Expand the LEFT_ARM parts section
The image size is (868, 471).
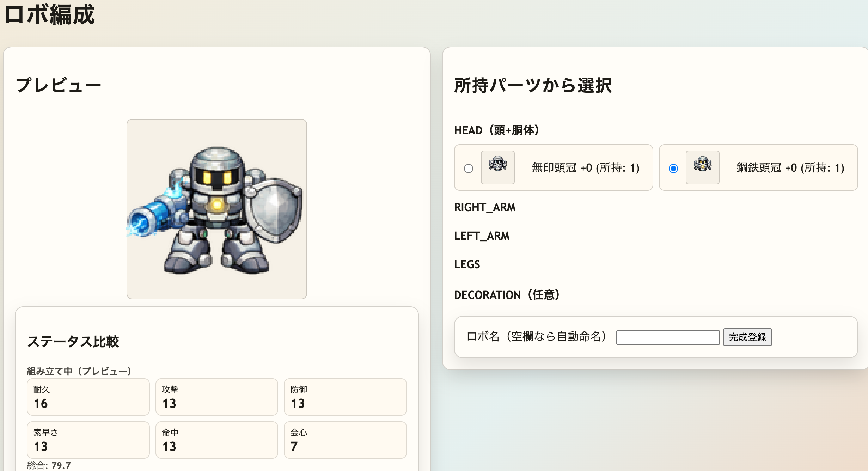click(482, 236)
